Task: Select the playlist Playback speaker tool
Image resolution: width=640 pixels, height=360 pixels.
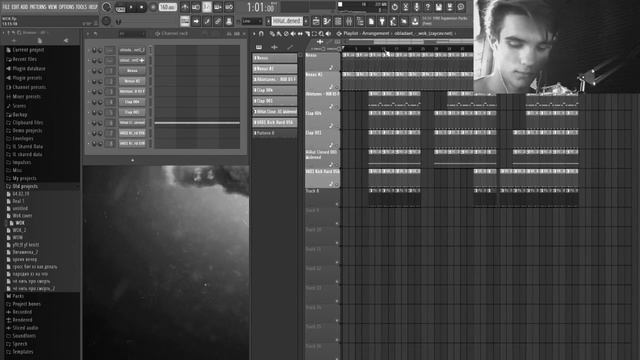Action: [328, 33]
